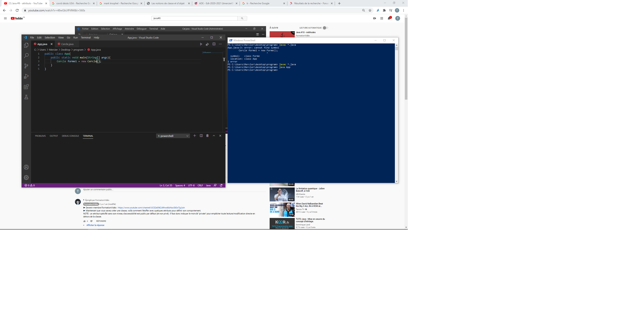Expand replies via Afficher la réponse
This screenshot has height=316, width=644.
[95, 225]
